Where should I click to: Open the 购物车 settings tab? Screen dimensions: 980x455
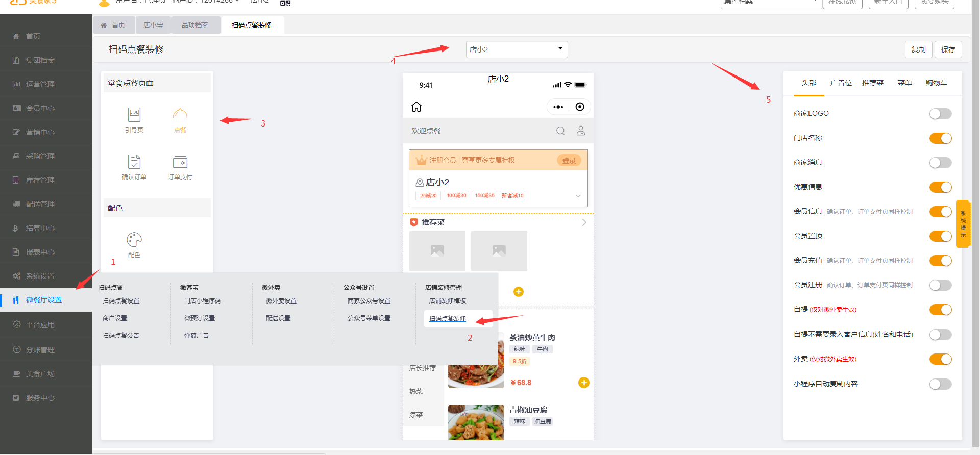937,83
